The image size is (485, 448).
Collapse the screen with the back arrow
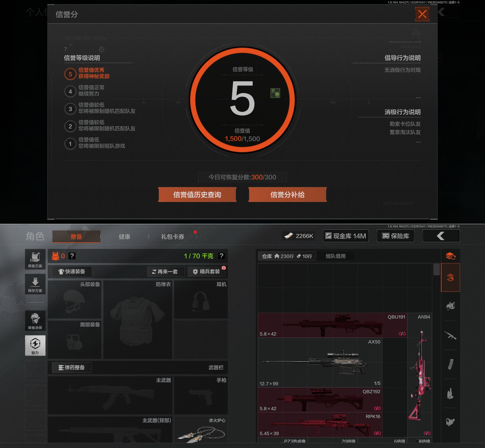pos(441,236)
